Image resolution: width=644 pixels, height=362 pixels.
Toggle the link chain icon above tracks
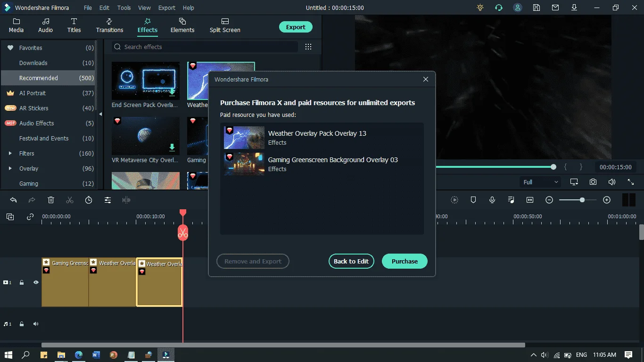point(30,217)
